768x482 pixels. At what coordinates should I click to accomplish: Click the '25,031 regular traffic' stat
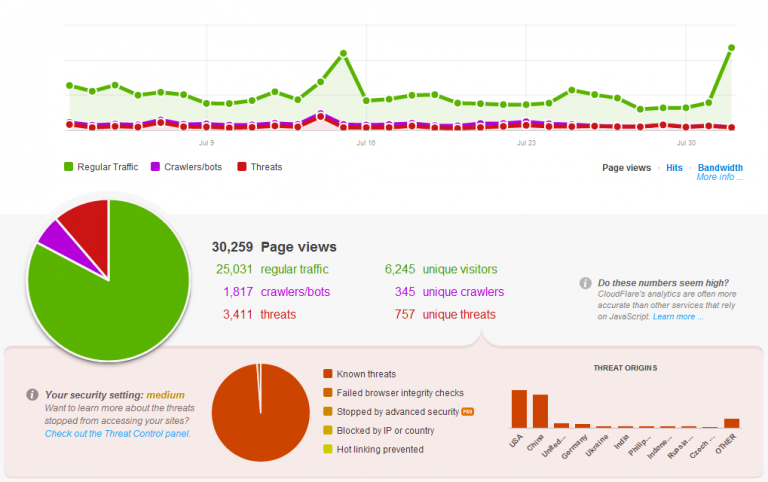click(272, 269)
